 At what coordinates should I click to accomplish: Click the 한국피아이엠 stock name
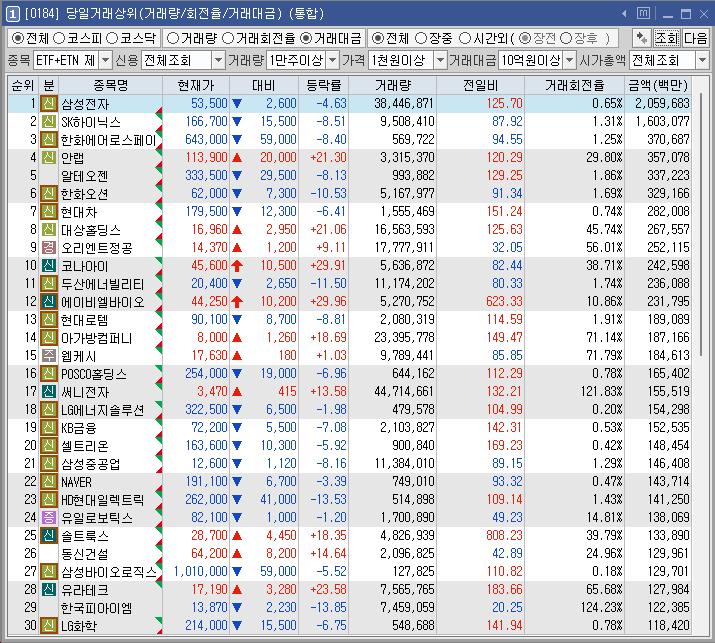(97, 607)
